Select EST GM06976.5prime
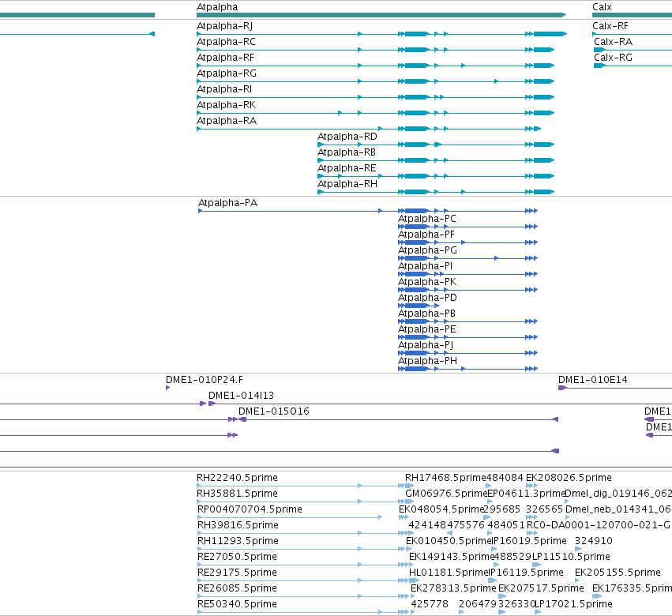Viewport: 672px width, 616px height. (446, 494)
